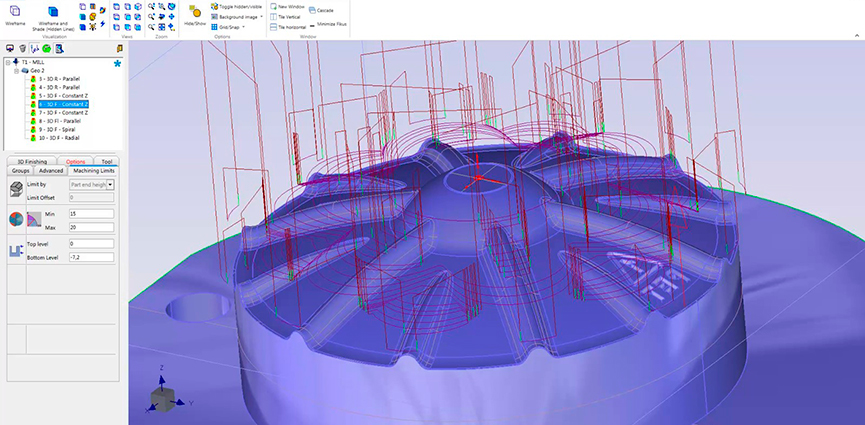
Task: Click the trash bin icon above tree
Action: pyautogui.click(x=22, y=47)
